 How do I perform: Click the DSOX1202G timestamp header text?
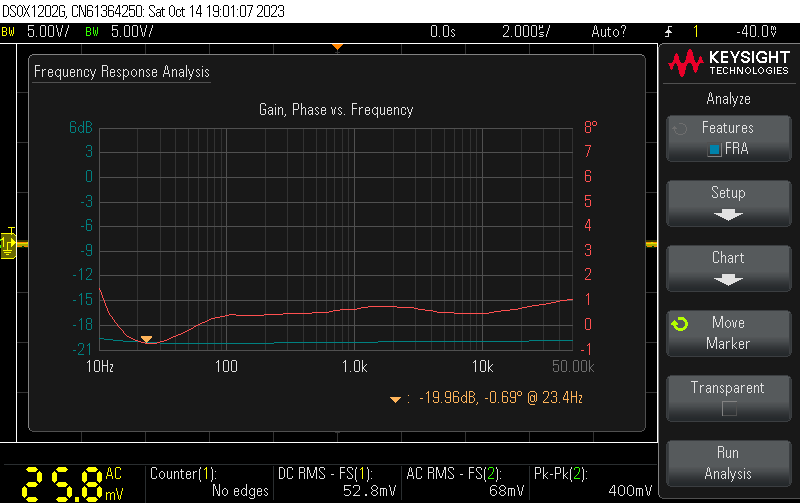[143, 11]
